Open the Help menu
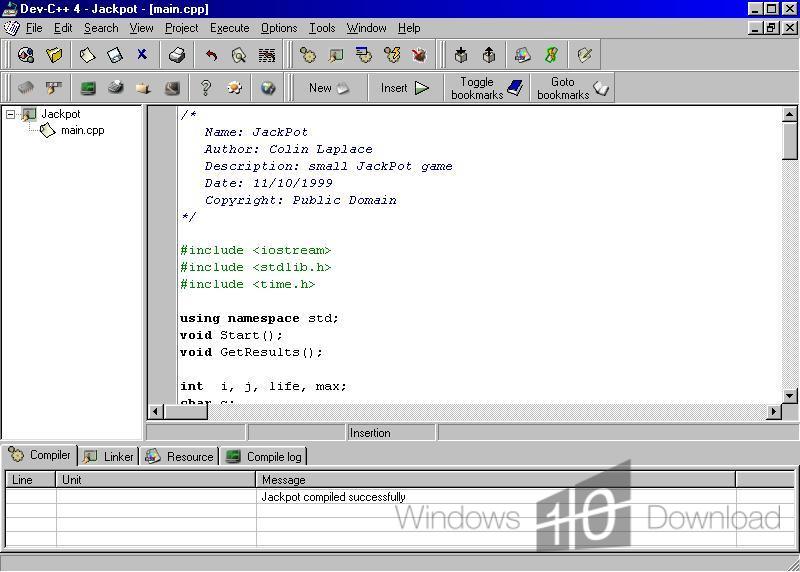Image resolution: width=800 pixels, height=572 pixels. [409, 28]
